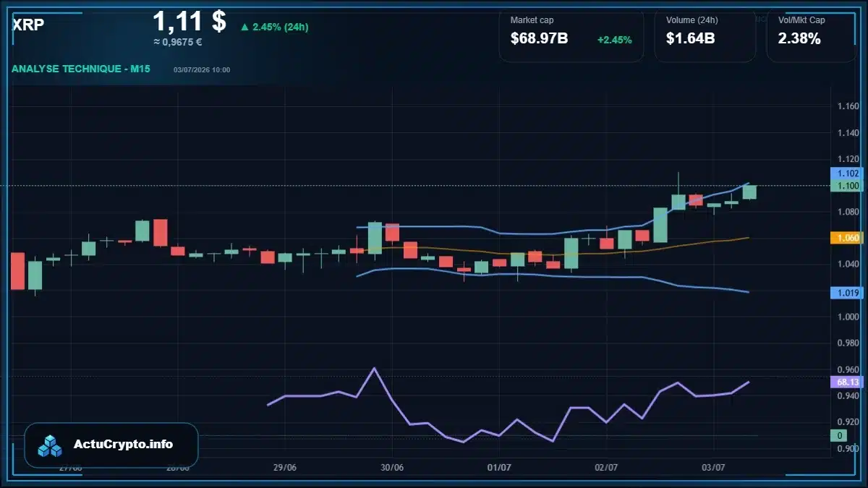
Task: Click the +2.45% market cap change
Action: [614, 40]
